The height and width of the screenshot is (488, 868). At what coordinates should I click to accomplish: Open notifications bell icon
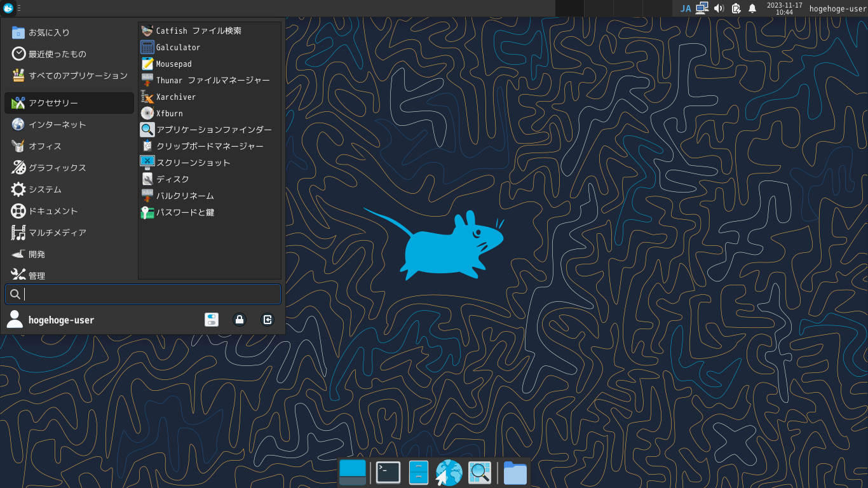click(x=752, y=8)
